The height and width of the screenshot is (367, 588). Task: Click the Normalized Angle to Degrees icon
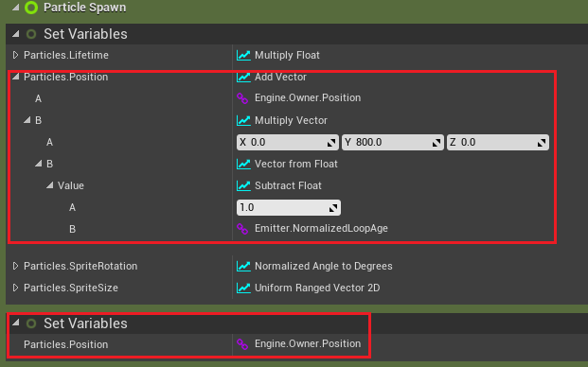pos(243,266)
